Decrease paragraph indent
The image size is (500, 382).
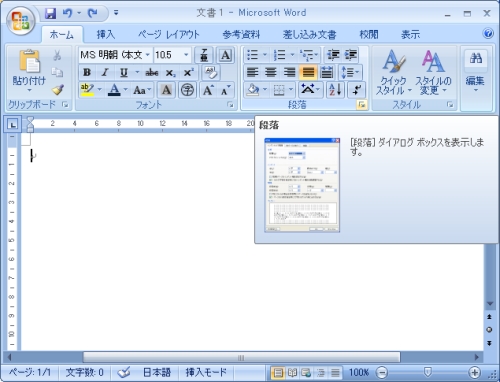[333, 55]
